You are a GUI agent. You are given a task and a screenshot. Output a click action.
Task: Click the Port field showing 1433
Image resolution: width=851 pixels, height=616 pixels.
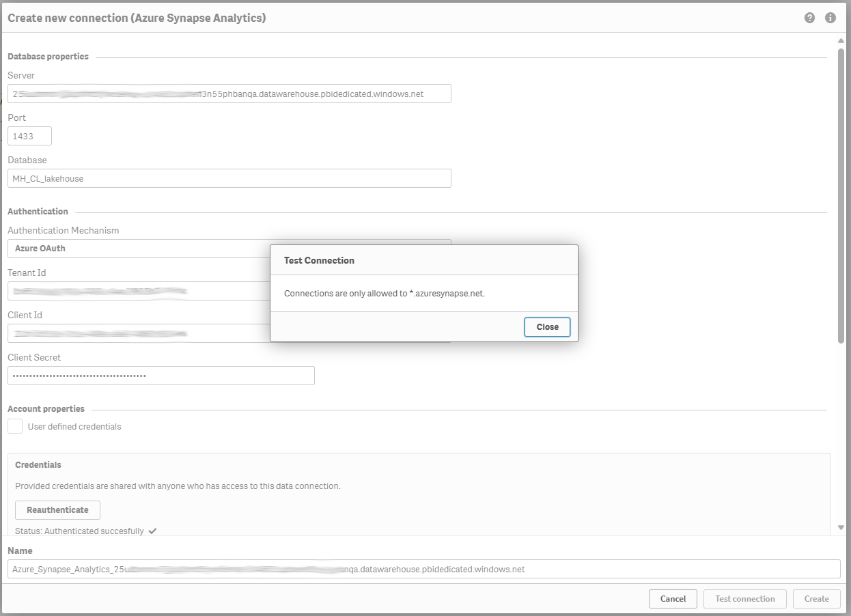pyautogui.click(x=29, y=136)
